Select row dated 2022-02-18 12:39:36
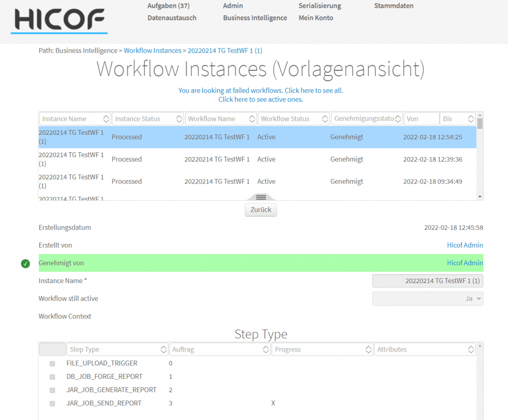The width and height of the screenshot is (508, 420). click(x=257, y=159)
